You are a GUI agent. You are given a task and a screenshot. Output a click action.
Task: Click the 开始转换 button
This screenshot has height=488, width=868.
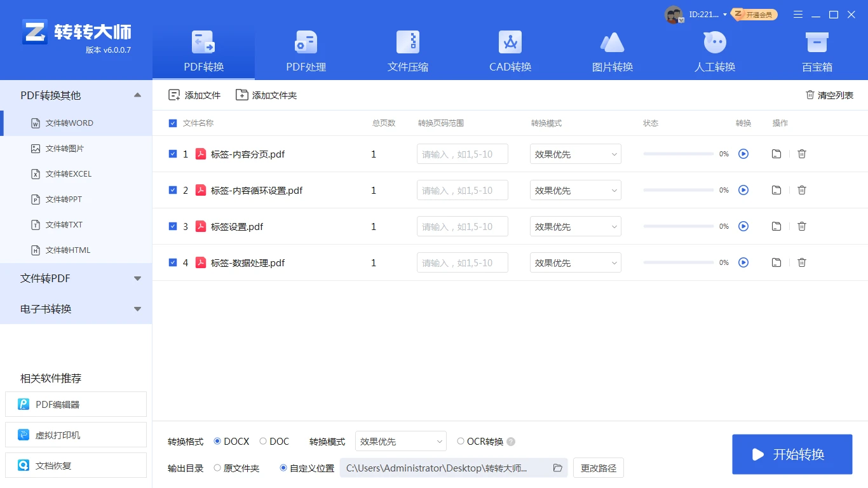click(x=792, y=454)
